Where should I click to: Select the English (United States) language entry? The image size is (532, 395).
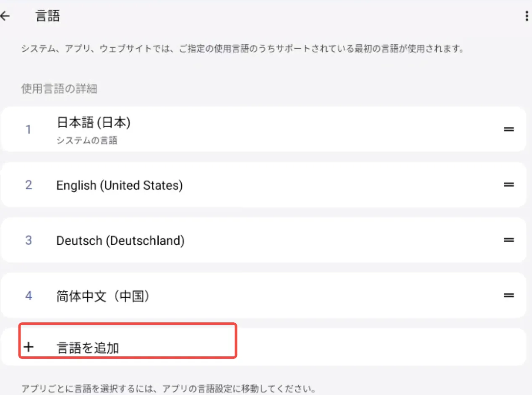pyautogui.click(x=119, y=185)
